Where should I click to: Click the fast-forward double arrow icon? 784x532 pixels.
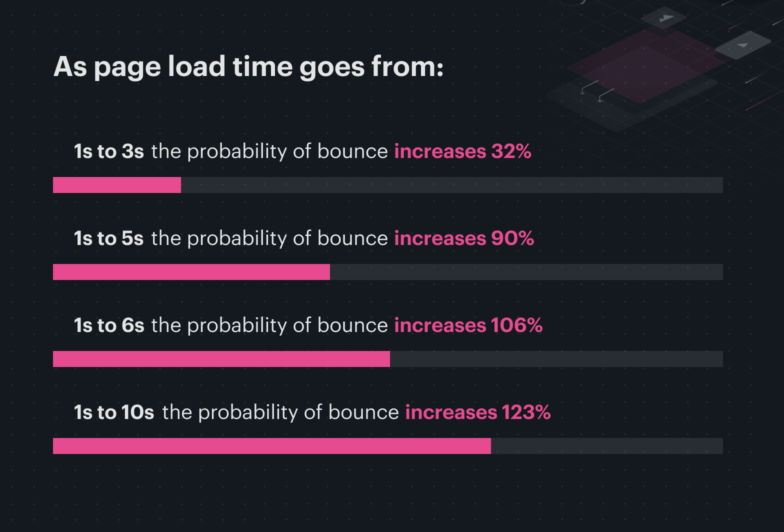(x=665, y=18)
